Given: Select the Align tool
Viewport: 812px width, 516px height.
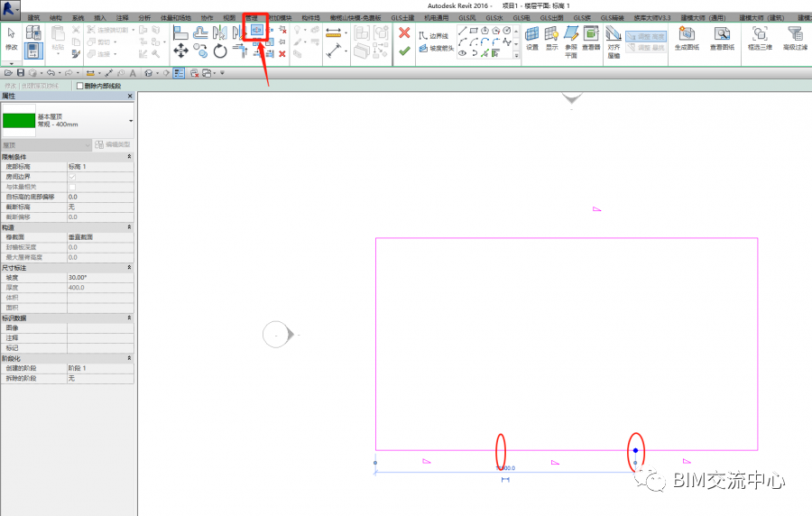Looking at the screenshot, I should point(180,33).
